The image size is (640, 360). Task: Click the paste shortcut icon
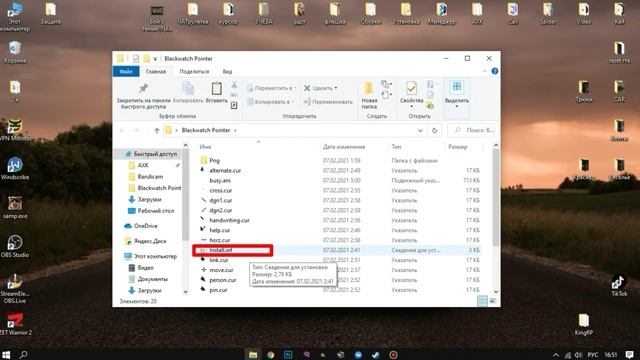[234, 105]
